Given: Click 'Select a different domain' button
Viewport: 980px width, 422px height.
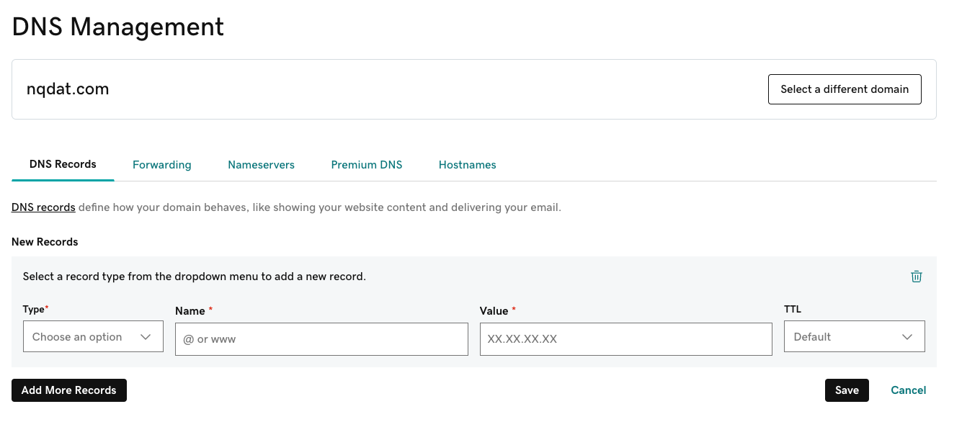Looking at the screenshot, I should click(845, 89).
